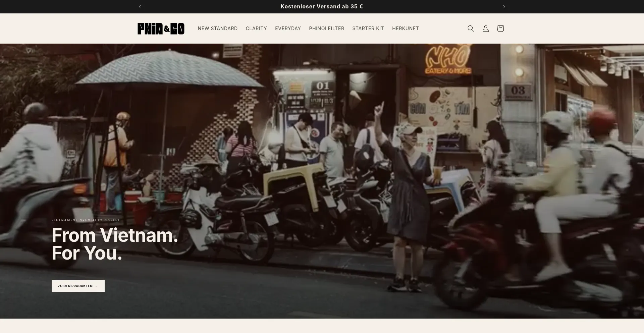Open the STARTER KIT menu item
The width and height of the screenshot is (644, 333).
coord(368,29)
